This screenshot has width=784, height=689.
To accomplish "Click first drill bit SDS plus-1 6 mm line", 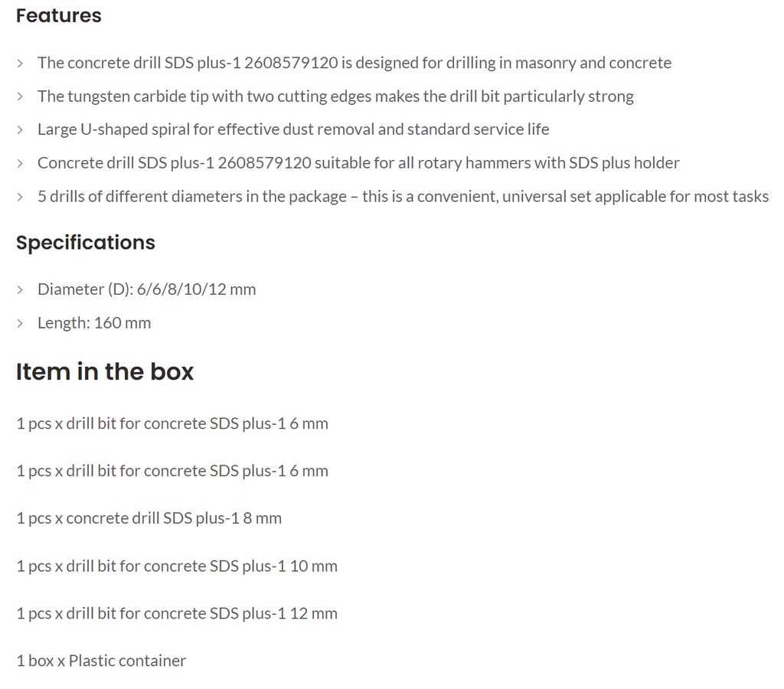I will coord(172,423).
